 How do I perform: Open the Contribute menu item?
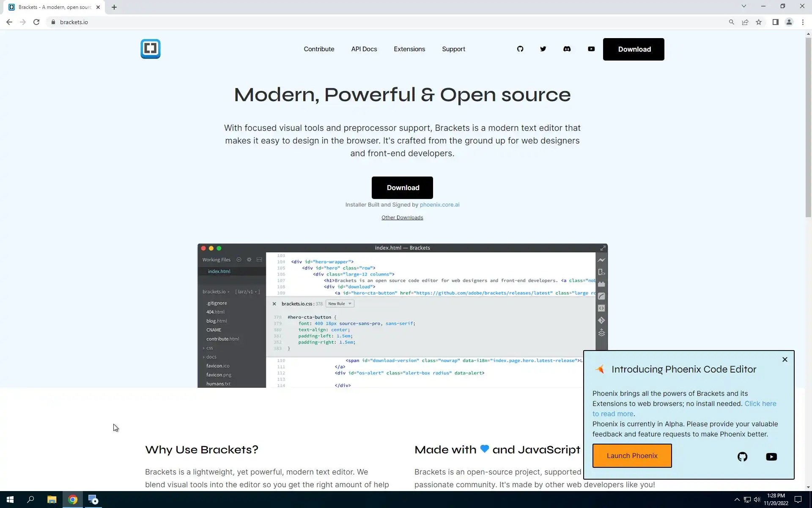click(x=319, y=49)
